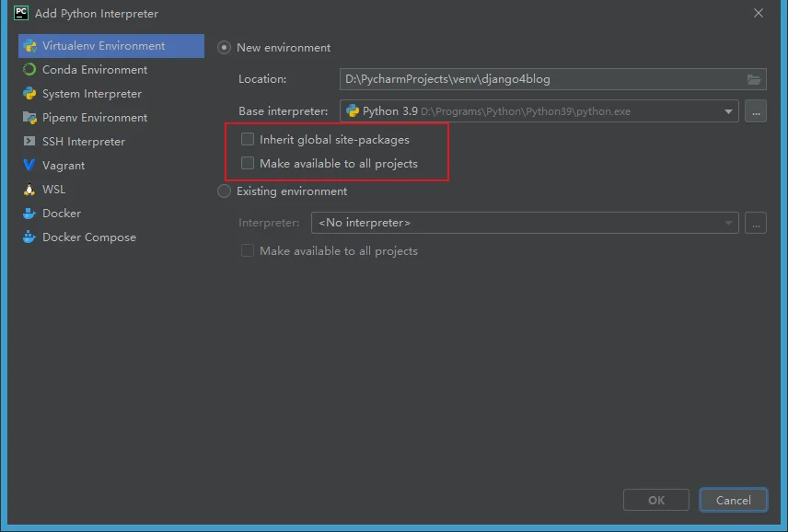Click the Cancel button
Image resolution: width=788 pixels, height=532 pixels.
click(x=733, y=500)
